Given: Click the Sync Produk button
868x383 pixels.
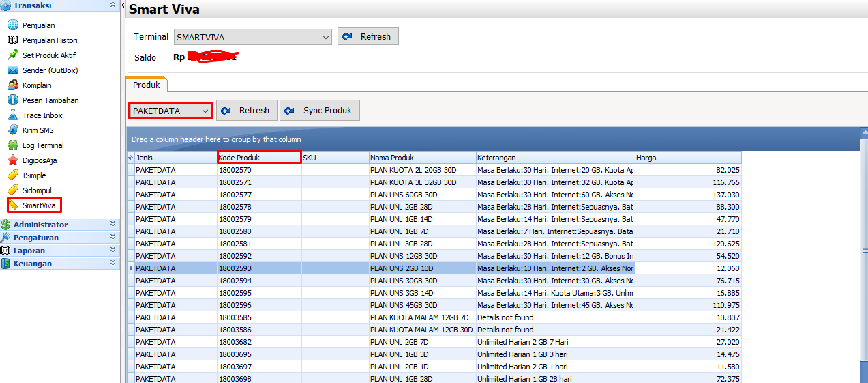Looking at the screenshot, I should 320,111.
